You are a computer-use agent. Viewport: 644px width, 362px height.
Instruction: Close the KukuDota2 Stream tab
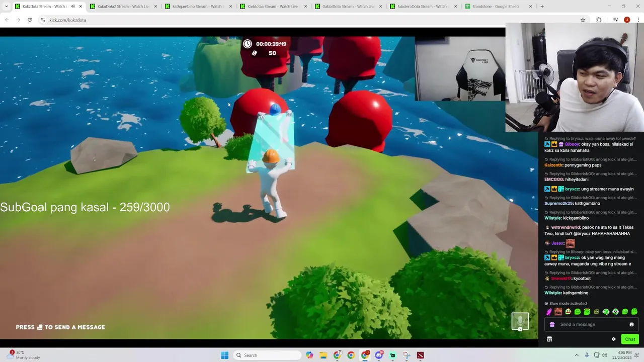click(155, 7)
